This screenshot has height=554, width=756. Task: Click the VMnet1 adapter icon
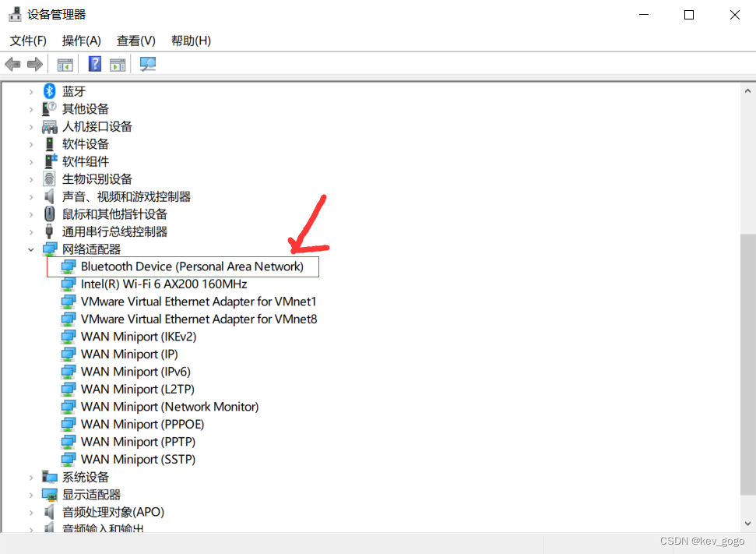pyautogui.click(x=68, y=302)
